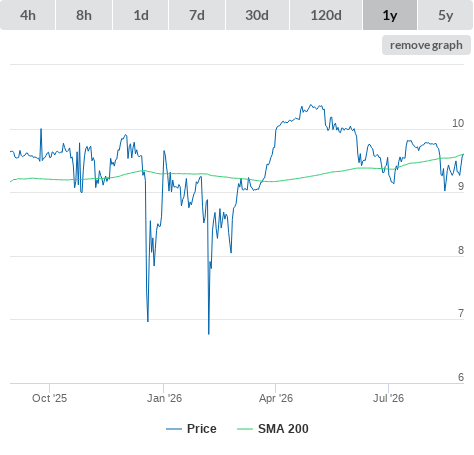Screen dimensions: 474x455
Task: Toggle the SMA 200 legend label
Action: (283, 429)
